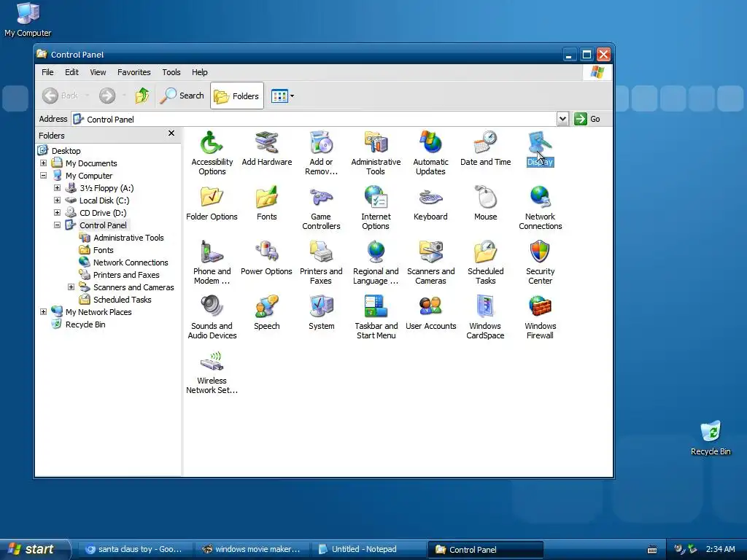Open Regional and Language options icon
Image resolution: width=747 pixels, height=560 pixels.
376,262
